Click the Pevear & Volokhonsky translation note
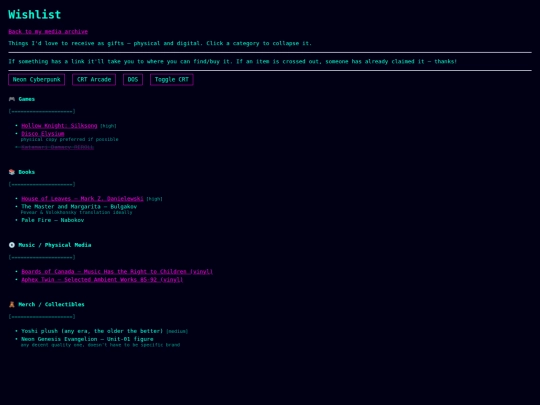This screenshot has width=540, height=405. (76, 212)
